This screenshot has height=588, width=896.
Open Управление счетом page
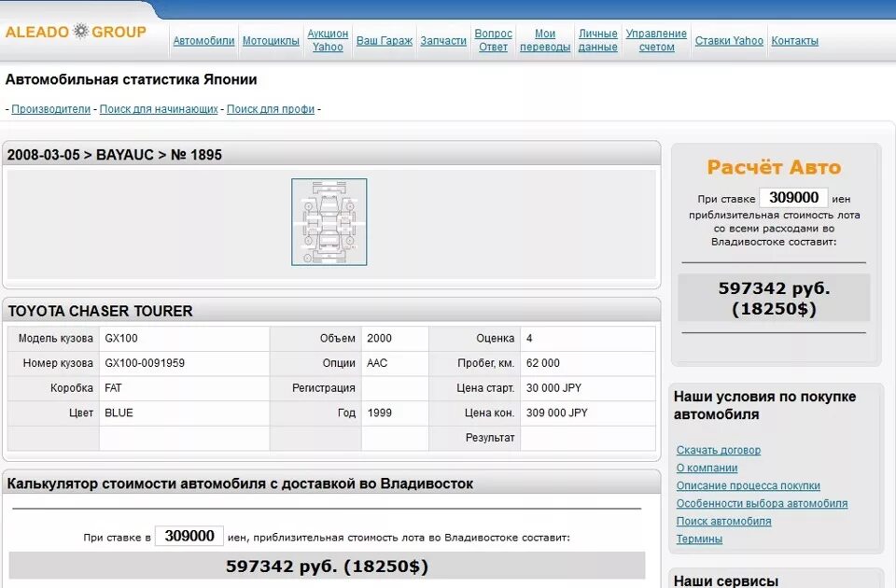click(x=656, y=40)
